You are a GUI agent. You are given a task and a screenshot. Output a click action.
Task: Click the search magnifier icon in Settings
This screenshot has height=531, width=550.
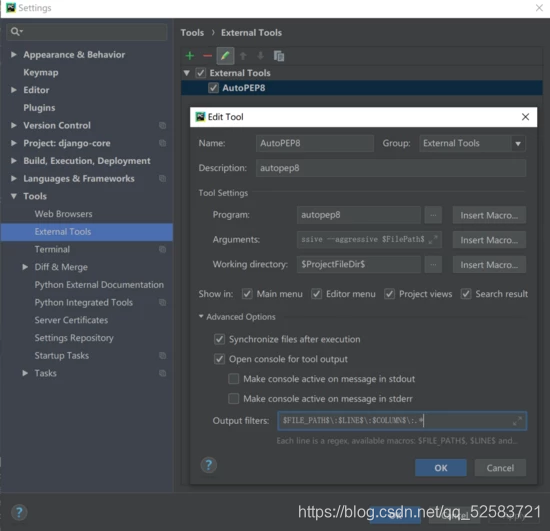pos(16,32)
